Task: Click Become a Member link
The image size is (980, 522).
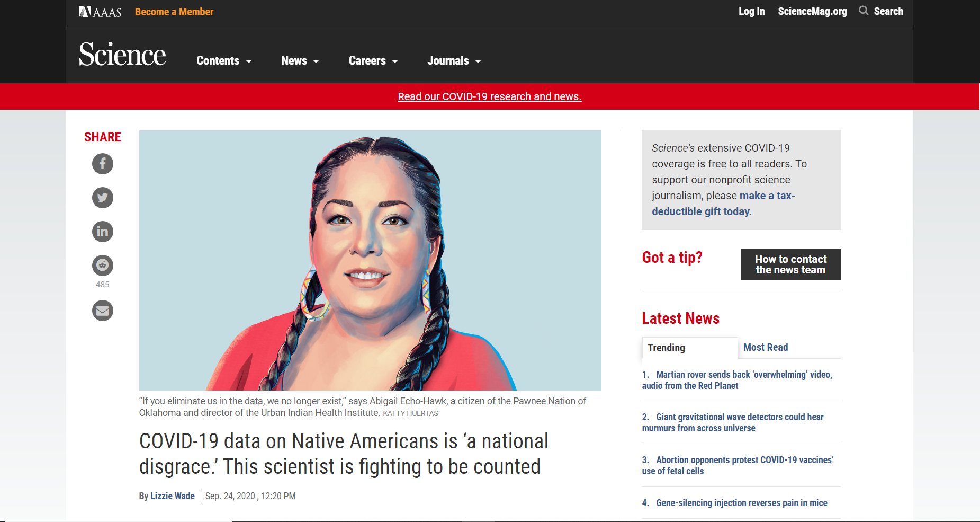Action: (x=174, y=12)
